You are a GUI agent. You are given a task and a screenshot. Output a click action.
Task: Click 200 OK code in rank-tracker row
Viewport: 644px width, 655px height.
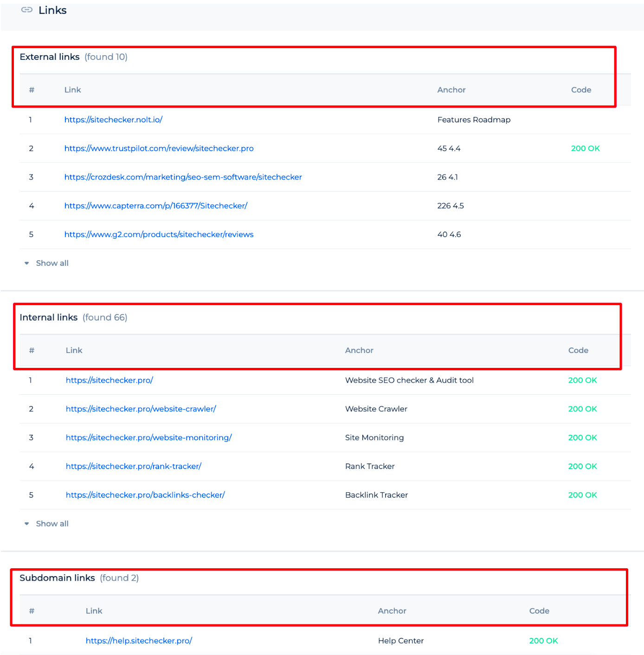coord(582,467)
